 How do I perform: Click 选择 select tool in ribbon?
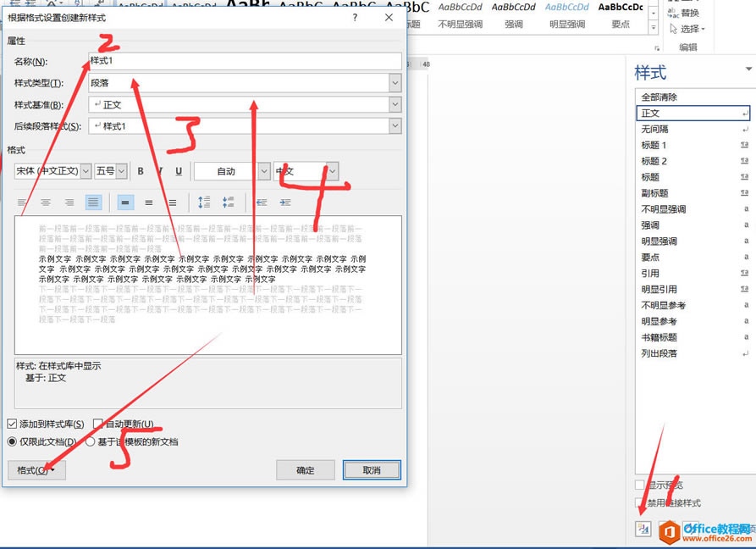coord(687,30)
